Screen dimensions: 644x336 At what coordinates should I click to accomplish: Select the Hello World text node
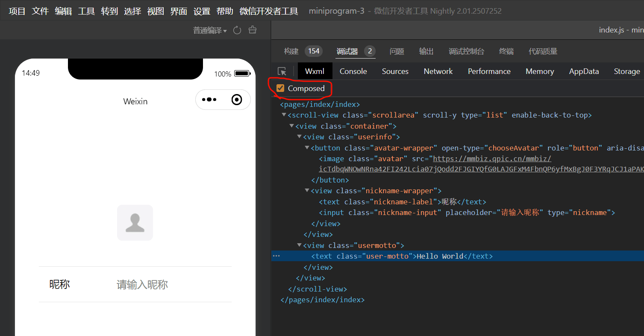[x=440, y=256]
